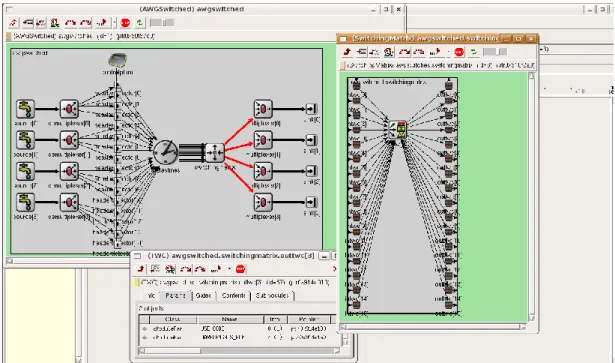Select the multiplexer[1] module icon
615x363 pixels.
click(263, 140)
